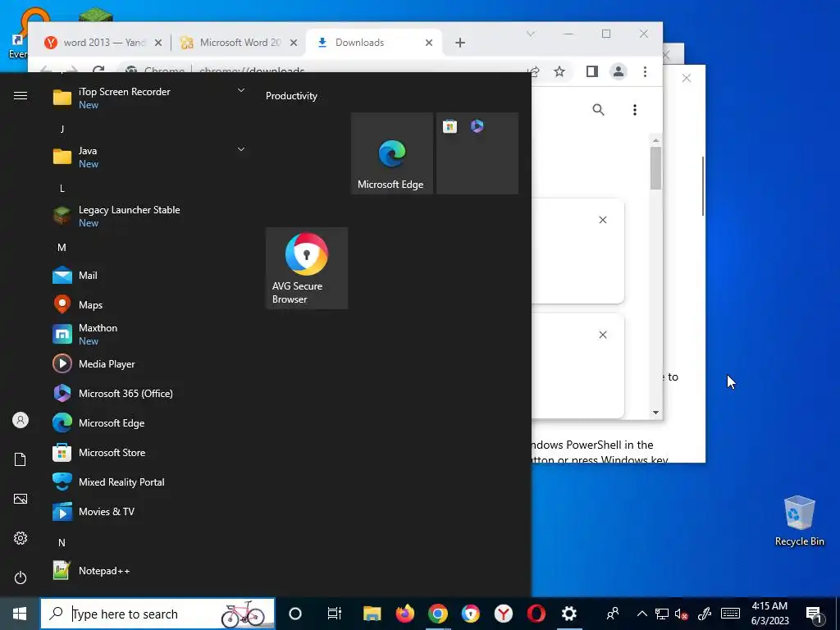Open Yandex Browser from the taskbar
Image resolution: width=840 pixels, height=630 pixels.
click(504, 614)
